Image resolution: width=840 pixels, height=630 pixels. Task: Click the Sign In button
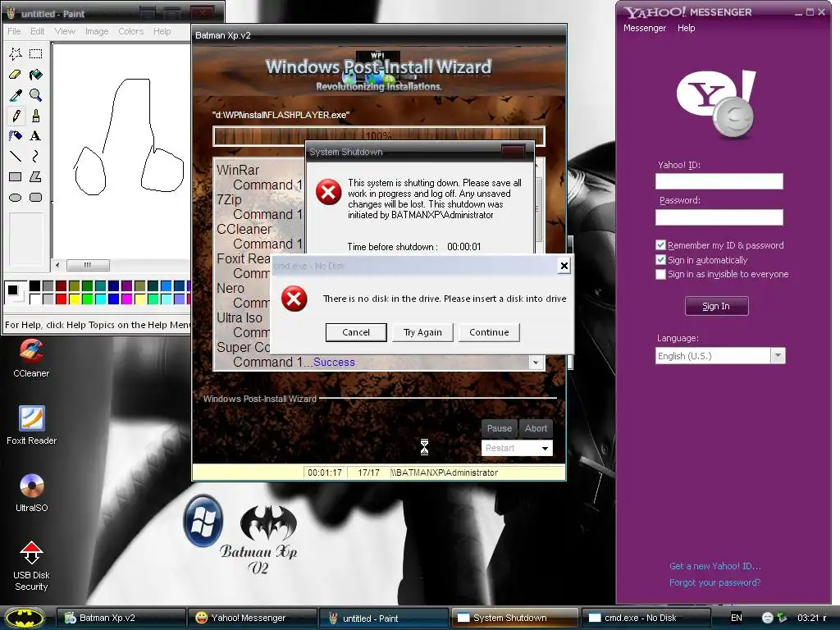(716, 306)
